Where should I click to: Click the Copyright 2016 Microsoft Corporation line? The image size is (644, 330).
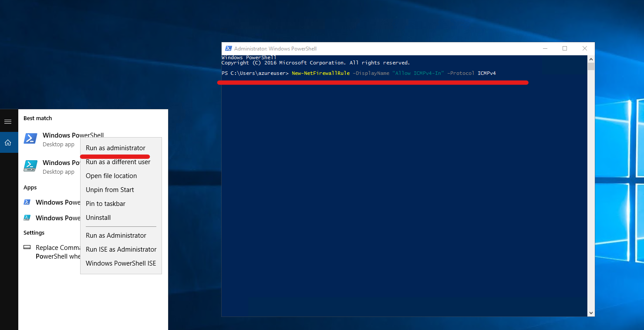point(316,63)
